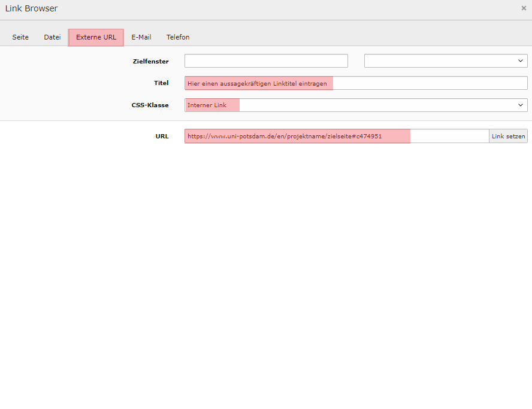The image size is (532, 409).
Task: Click the Zielfenster text input field
Action: click(266, 61)
